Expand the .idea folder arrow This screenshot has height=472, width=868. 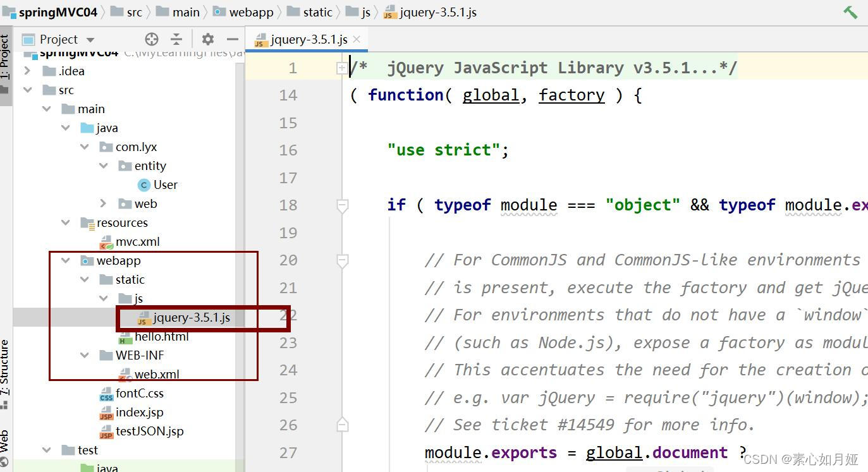click(x=28, y=71)
